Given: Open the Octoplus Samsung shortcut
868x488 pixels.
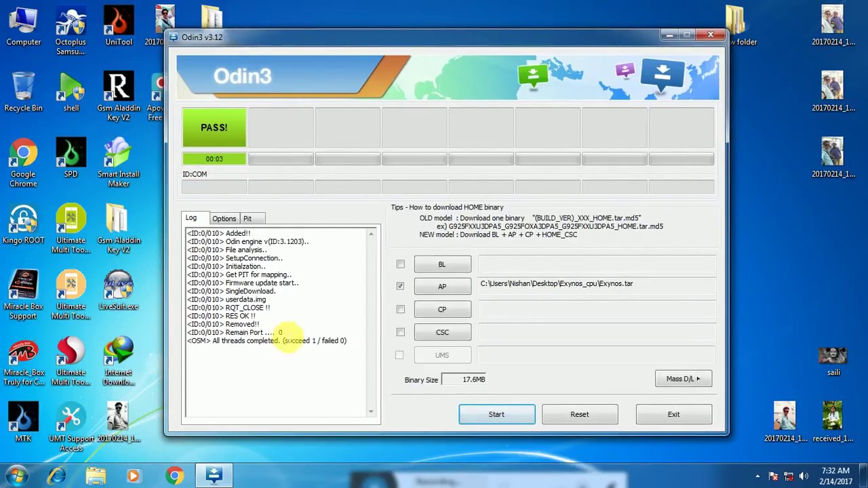Looking at the screenshot, I should coord(71,30).
